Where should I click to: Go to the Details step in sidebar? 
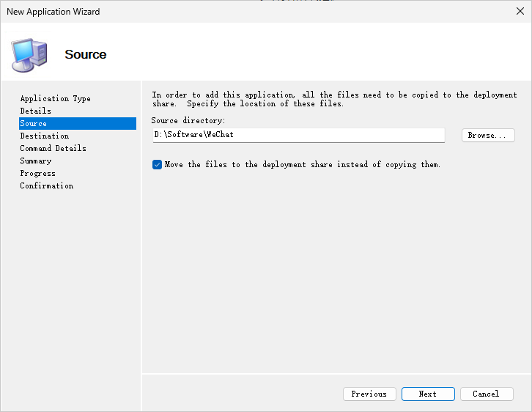coord(35,111)
